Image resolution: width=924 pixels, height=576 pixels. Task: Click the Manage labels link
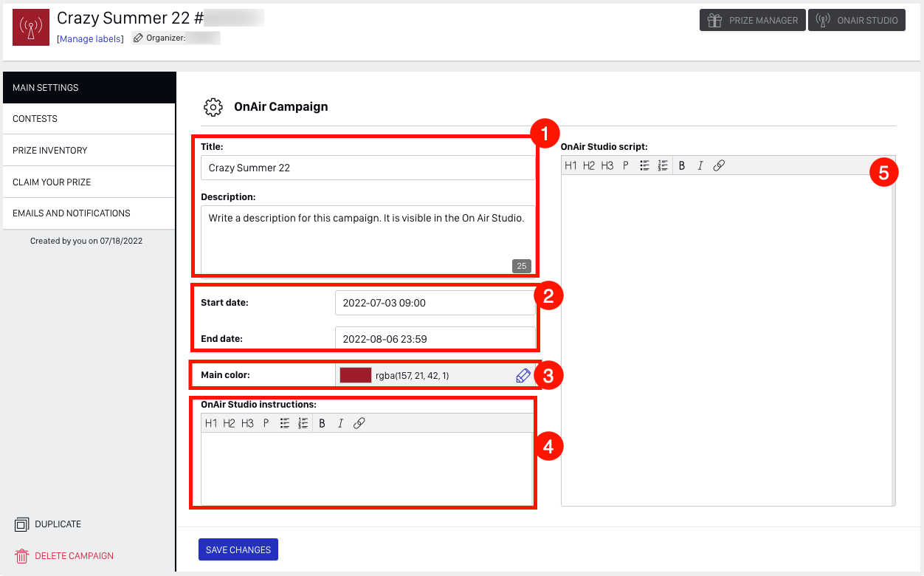90,39
